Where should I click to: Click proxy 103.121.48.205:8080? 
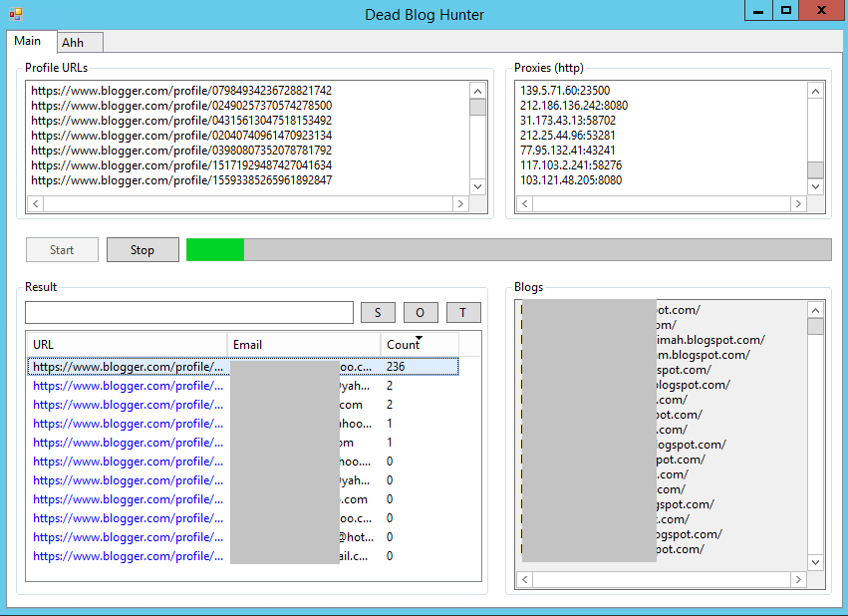[571, 180]
